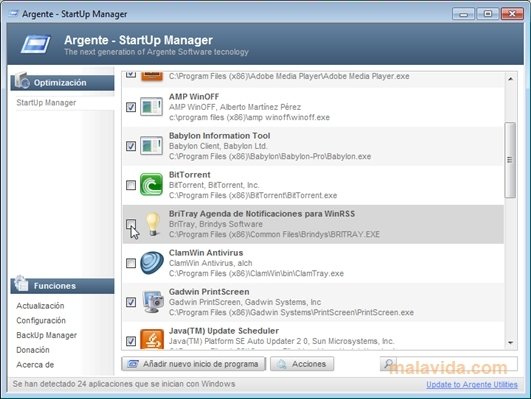Click the Gadwin PrintScreen camera icon
Screen dimensions: 531x399
(153, 301)
